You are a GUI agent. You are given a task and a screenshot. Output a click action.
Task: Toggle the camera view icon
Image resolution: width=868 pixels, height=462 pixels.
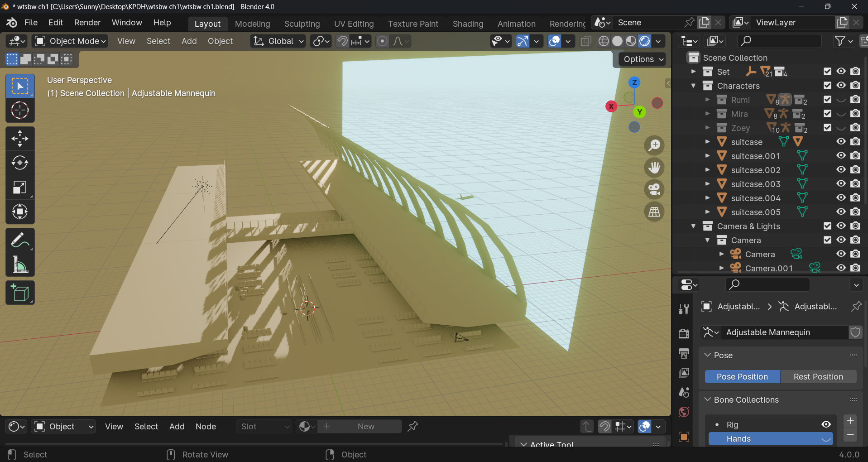click(x=654, y=189)
